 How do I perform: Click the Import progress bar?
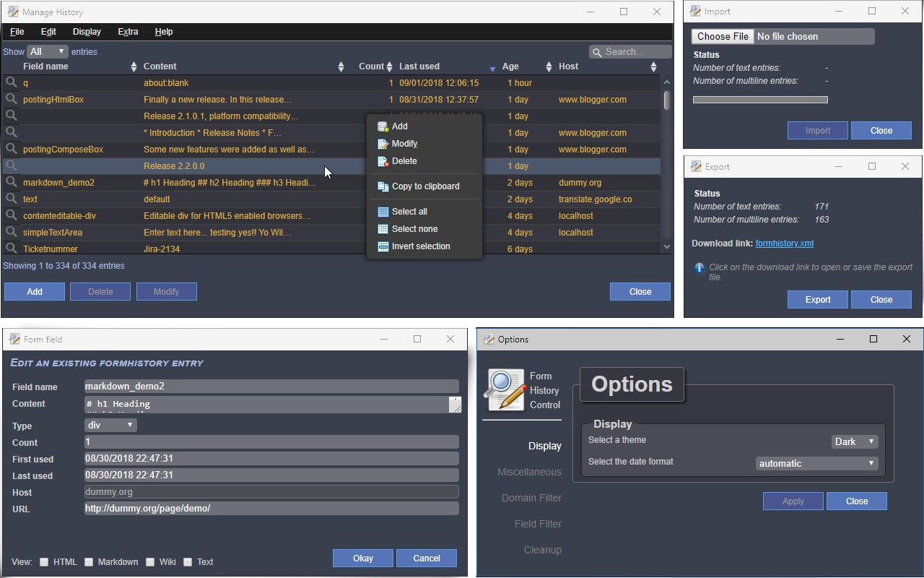pos(760,100)
